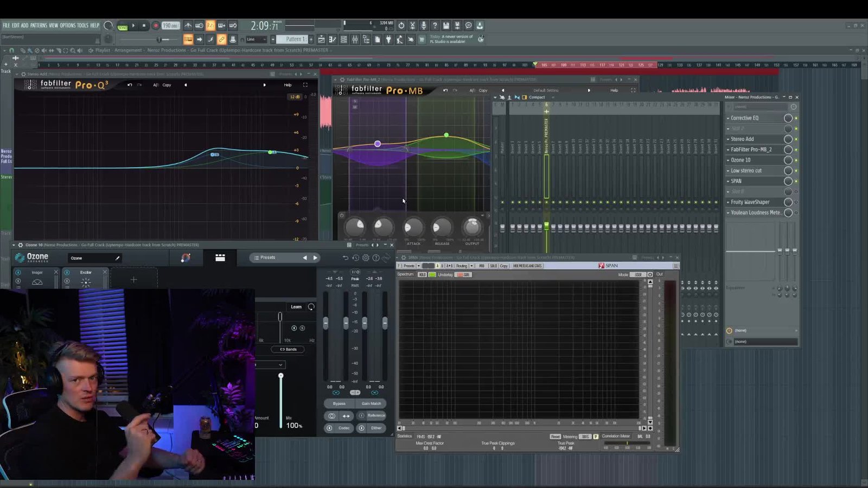Screen dimensions: 868x488
Task: Click the audio editor scissors icon
Action: (x=412, y=25)
